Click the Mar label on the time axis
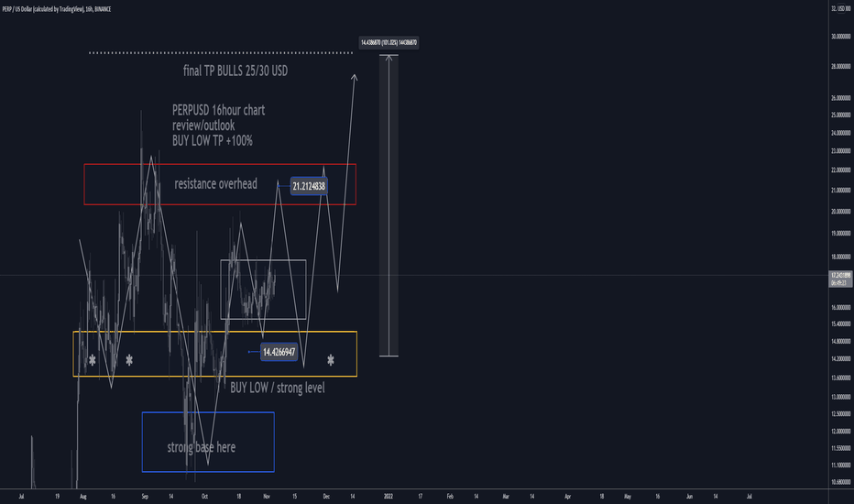The height and width of the screenshot is (504, 854). click(506, 497)
